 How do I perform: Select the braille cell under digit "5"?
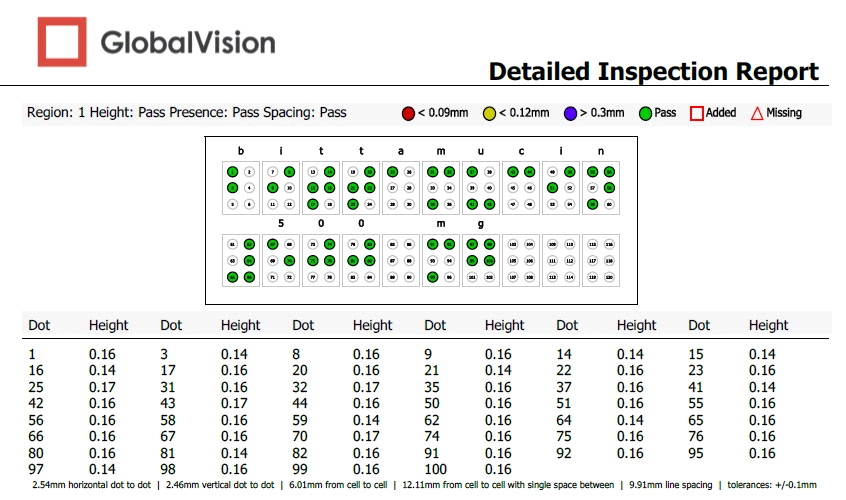[281, 260]
